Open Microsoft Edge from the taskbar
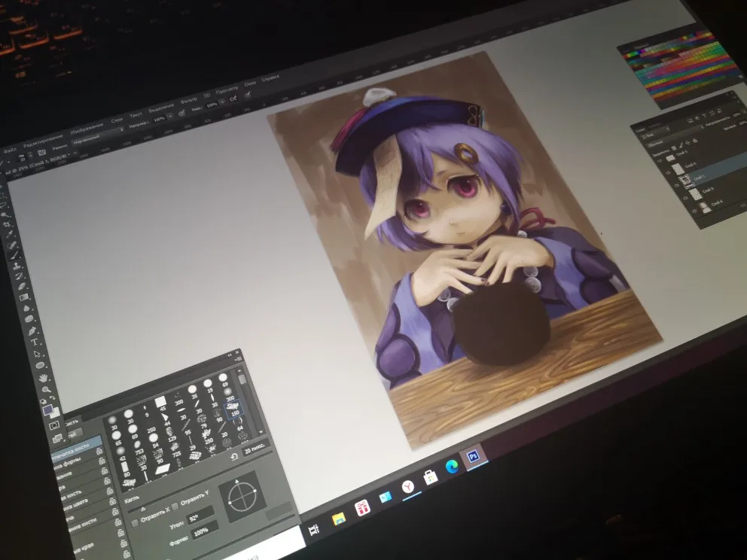 tap(452, 467)
